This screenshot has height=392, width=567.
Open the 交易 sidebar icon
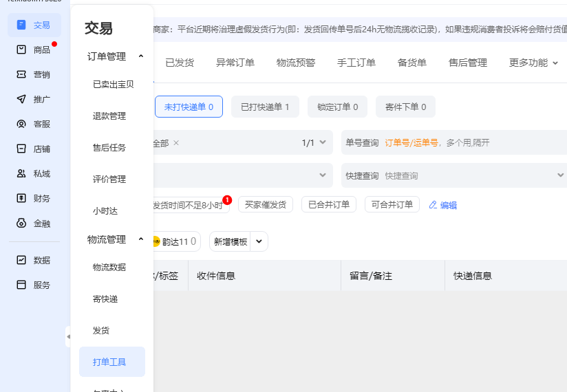21,25
